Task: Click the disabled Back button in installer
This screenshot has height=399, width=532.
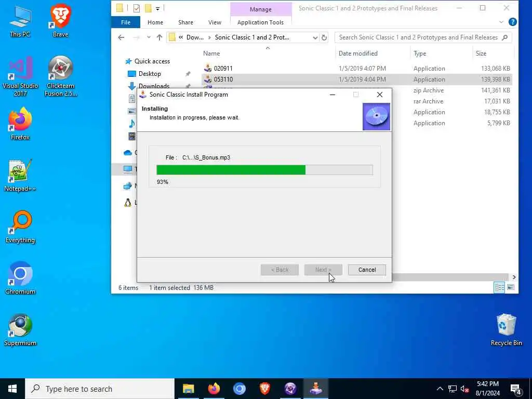Action: (x=280, y=270)
